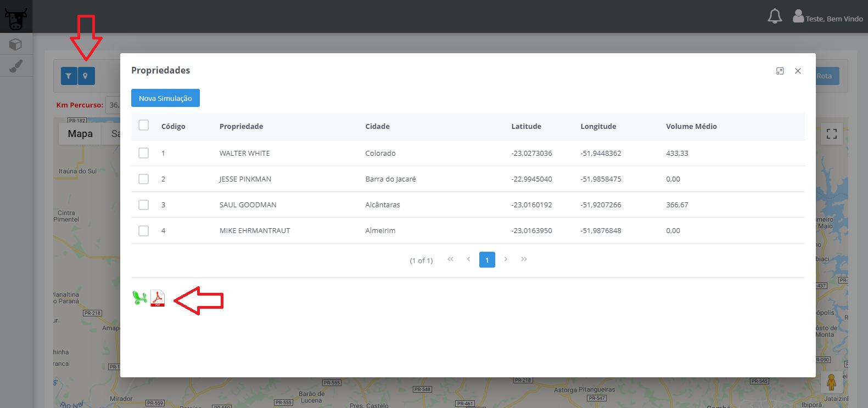This screenshot has width=868, height=408.
Task: Sort by Volume Médio column header
Action: [x=691, y=126]
